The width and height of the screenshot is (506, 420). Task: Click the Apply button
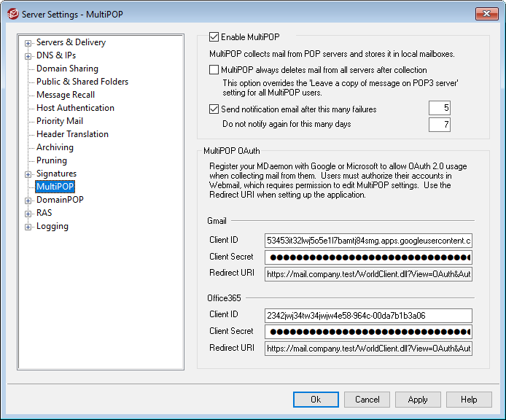418,400
